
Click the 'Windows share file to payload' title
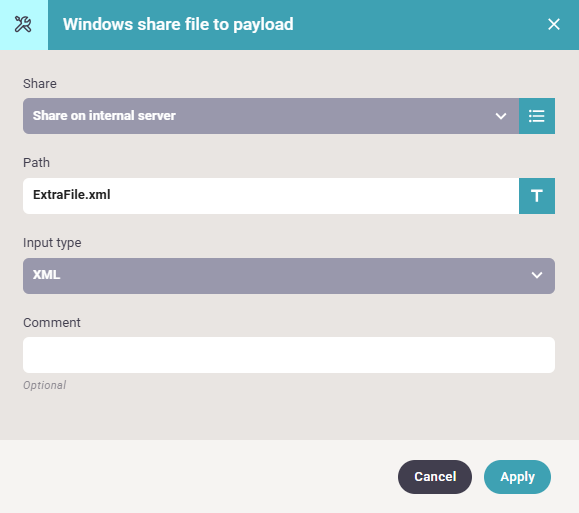pos(178,24)
